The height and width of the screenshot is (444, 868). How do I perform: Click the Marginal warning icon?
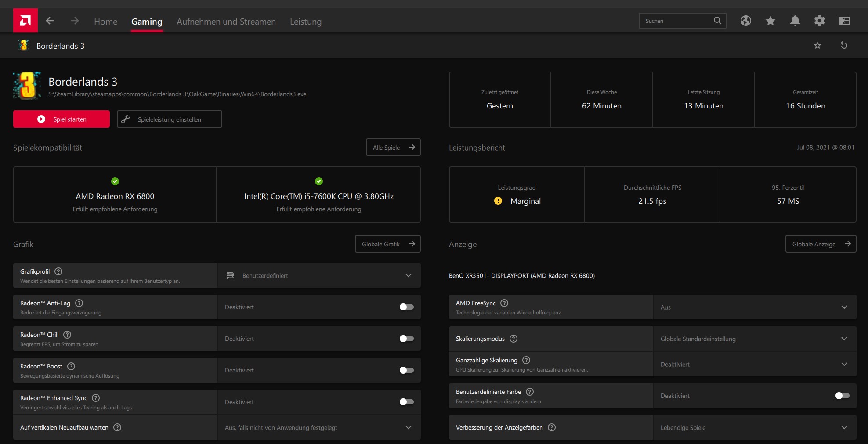(498, 201)
